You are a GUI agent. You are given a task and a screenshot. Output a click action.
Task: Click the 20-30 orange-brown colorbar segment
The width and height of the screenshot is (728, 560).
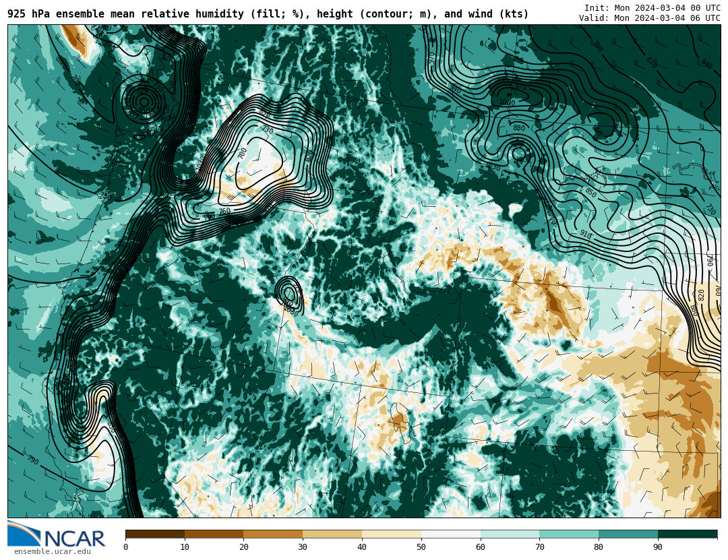[273, 534]
